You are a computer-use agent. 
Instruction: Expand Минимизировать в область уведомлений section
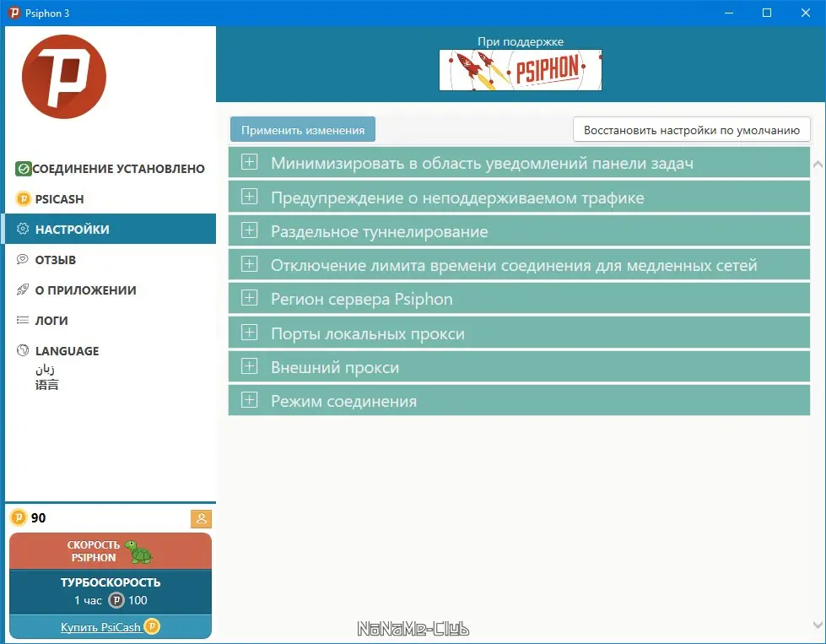pyautogui.click(x=519, y=162)
